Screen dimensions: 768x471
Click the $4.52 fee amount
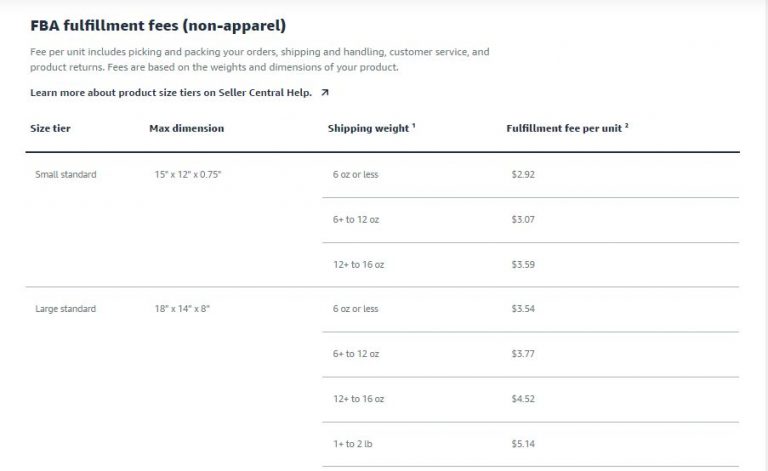point(523,399)
